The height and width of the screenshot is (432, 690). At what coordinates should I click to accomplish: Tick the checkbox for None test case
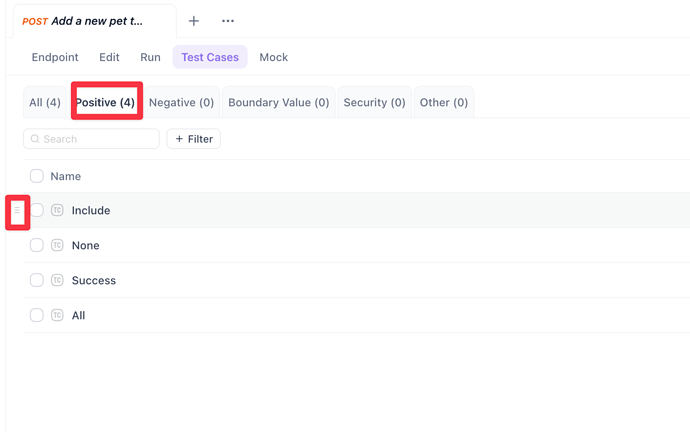37,246
